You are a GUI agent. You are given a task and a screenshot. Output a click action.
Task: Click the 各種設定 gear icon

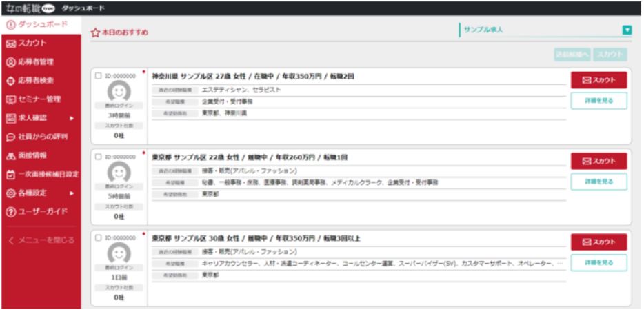coord(11,193)
